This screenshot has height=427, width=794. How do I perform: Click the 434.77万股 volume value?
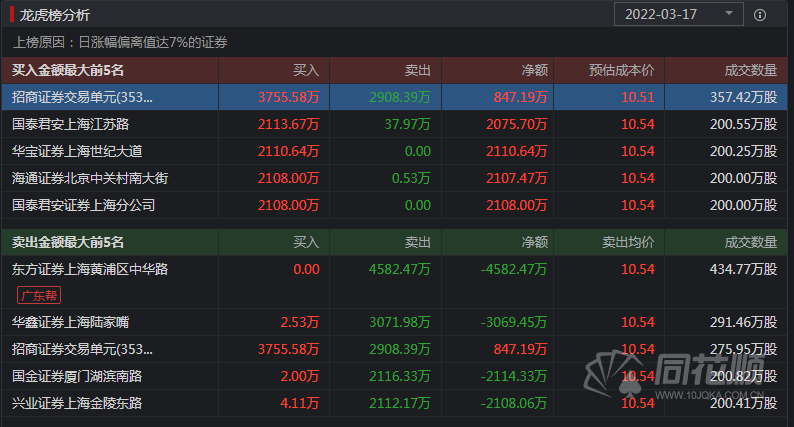(743, 269)
